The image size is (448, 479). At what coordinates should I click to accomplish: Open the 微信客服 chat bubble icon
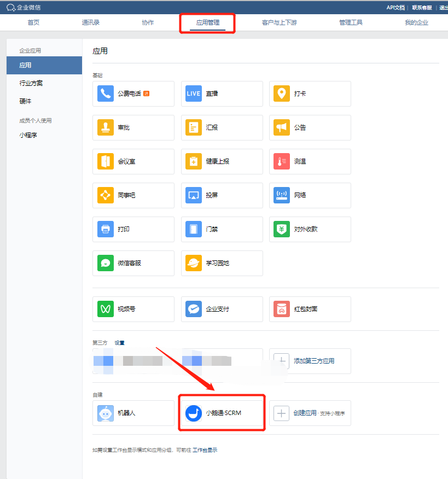coord(106,263)
